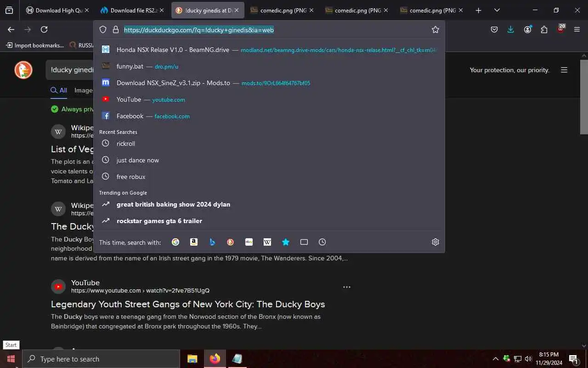Screen dimensions: 588x368
Task: Switch to the Download High Qu tab
Action: click(x=57, y=10)
